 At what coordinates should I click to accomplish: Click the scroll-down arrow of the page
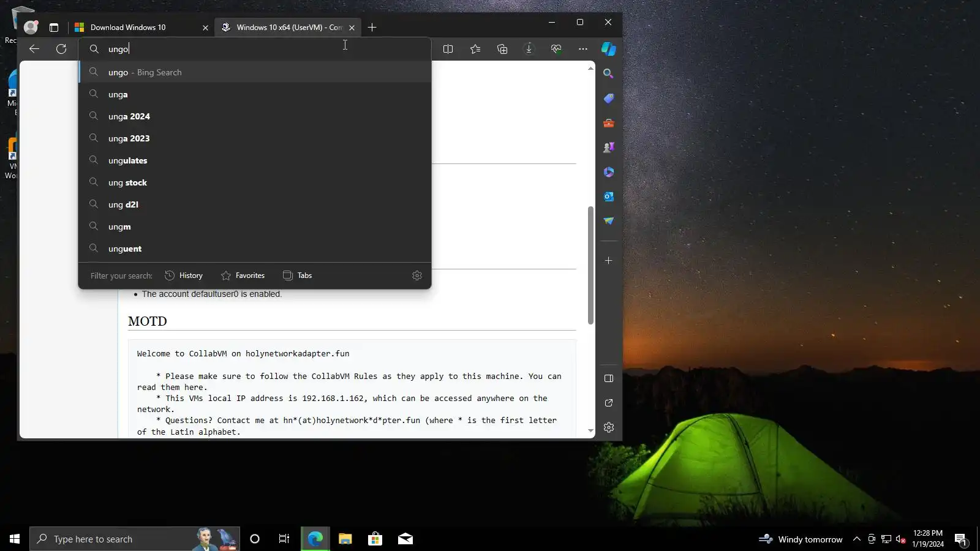pyautogui.click(x=590, y=431)
